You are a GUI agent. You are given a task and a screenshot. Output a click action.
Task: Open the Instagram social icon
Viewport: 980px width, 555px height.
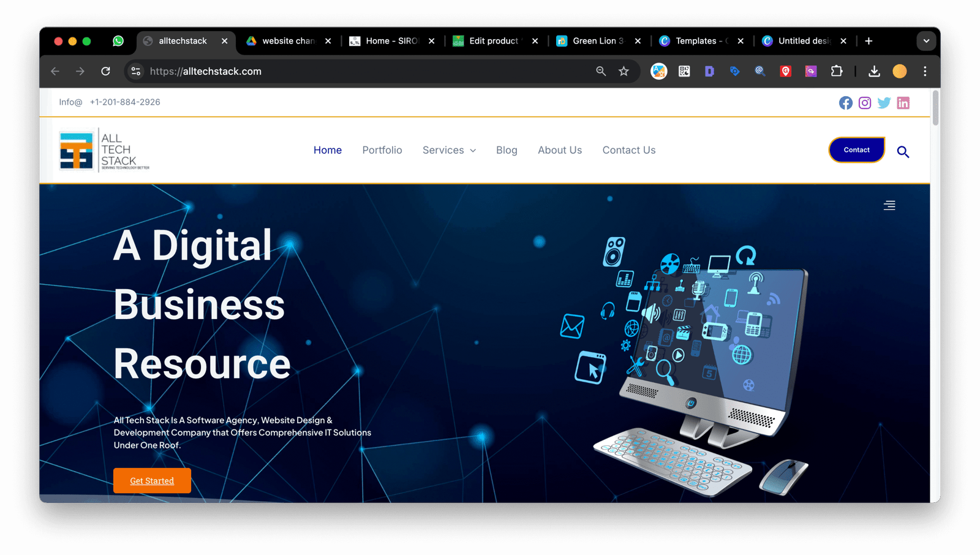click(864, 103)
